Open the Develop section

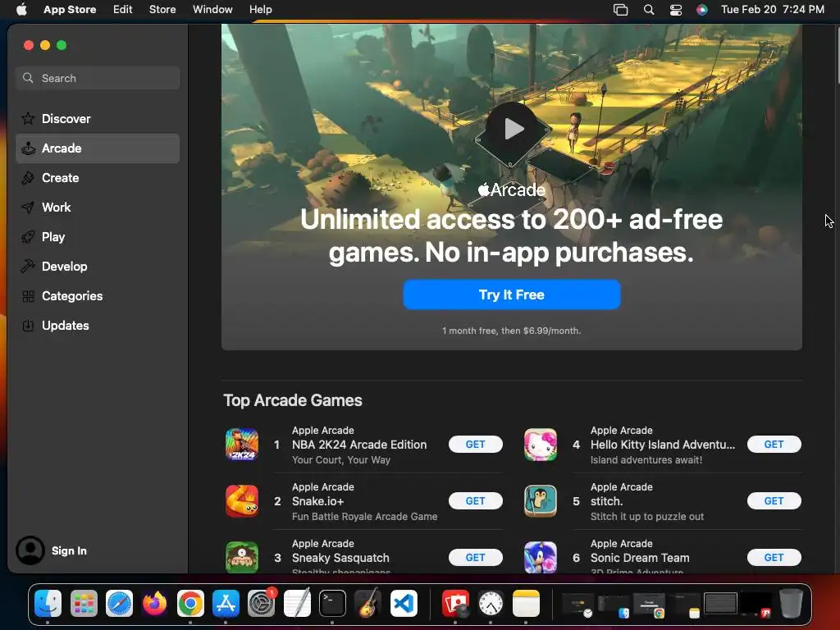tap(98, 267)
